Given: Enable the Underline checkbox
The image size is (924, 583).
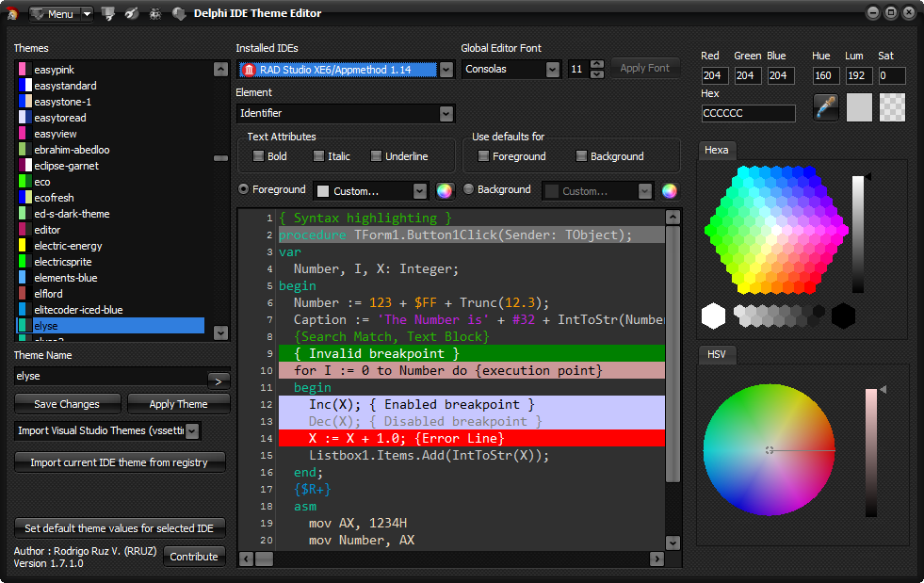Looking at the screenshot, I should [x=376, y=156].
